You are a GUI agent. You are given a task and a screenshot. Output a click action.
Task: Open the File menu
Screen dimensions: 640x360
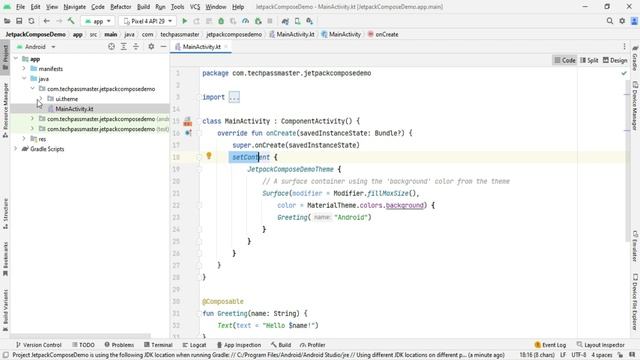pos(20,7)
